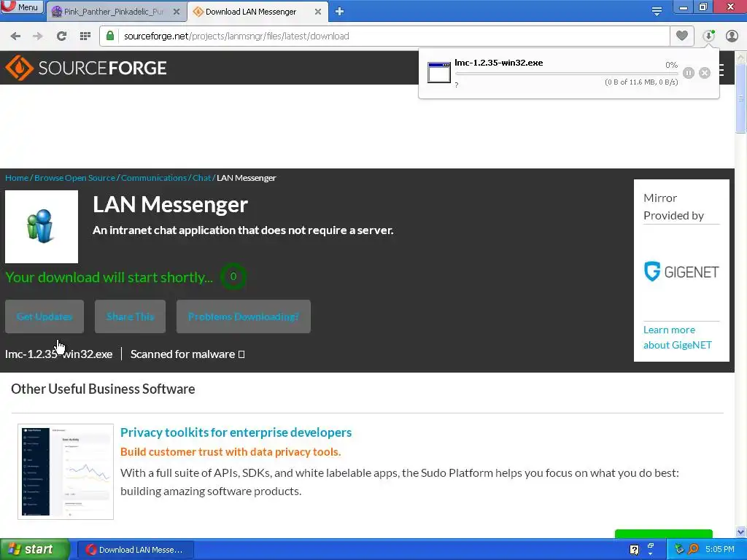Image resolution: width=747 pixels, height=560 pixels.
Task: Reload the current page
Action: [x=61, y=36]
